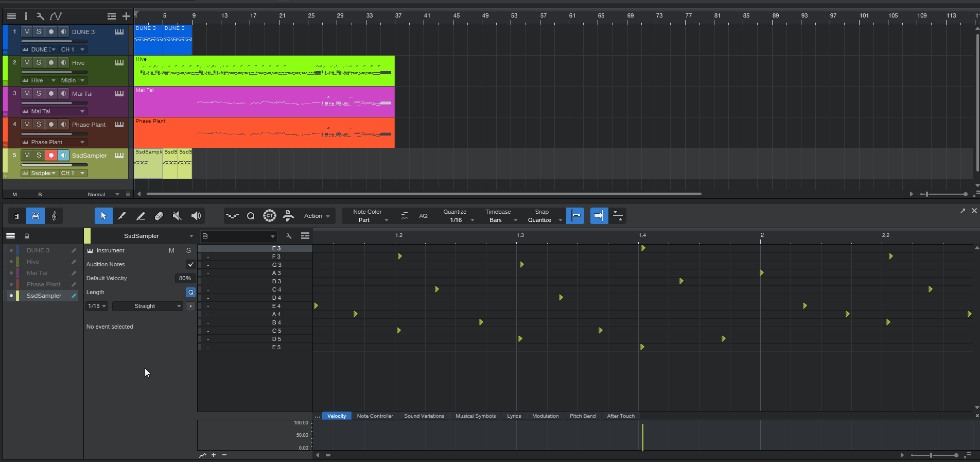Select the Mute tool
Viewport: 980px width, 462px height.
(x=178, y=216)
